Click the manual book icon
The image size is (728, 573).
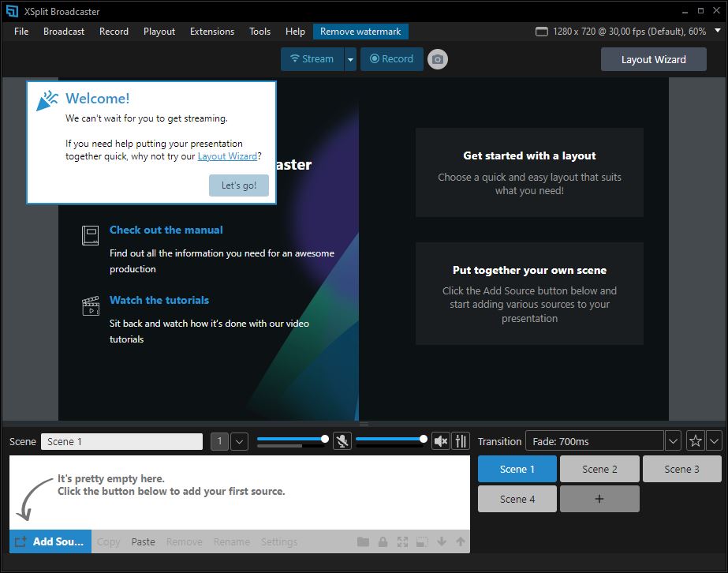[90, 235]
